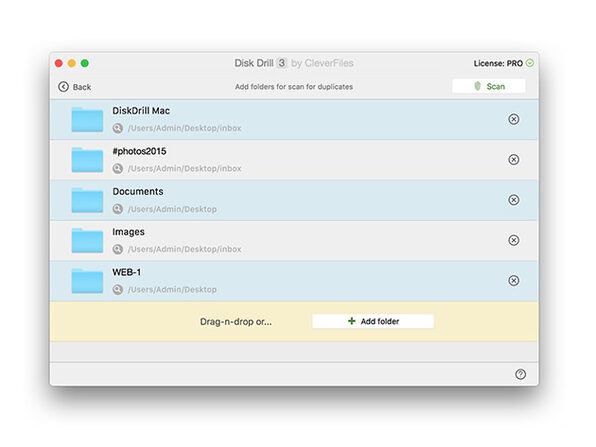Click the Scan button
Viewport: 596px width, 447px height.
click(488, 86)
